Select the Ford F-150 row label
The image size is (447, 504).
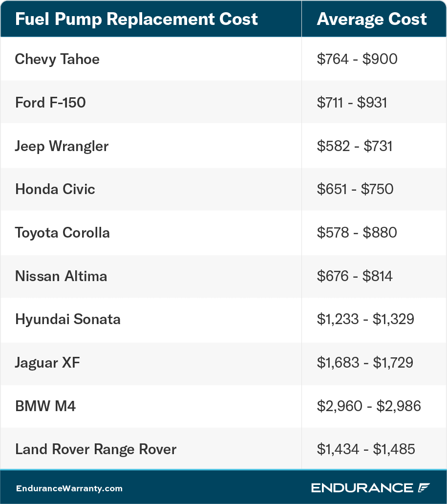(50, 103)
